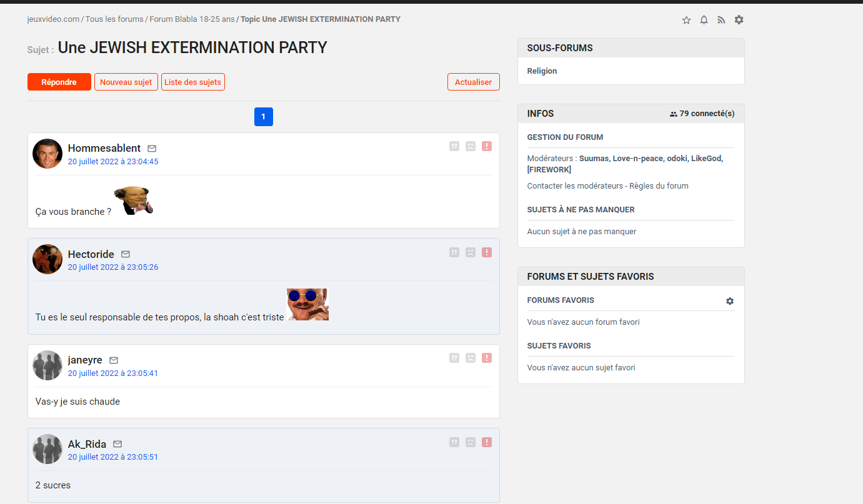This screenshot has width=863, height=504.
Task: Open the RSS feed icon
Action: (x=721, y=20)
